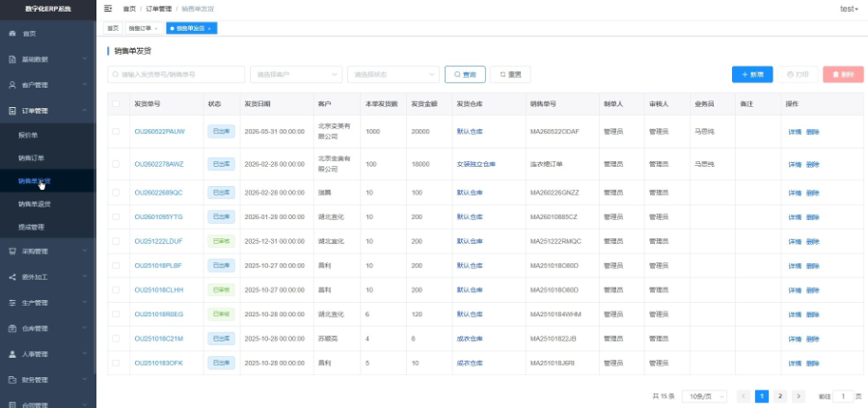Open 报价单 in the sidebar submenu
This screenshot has width=868, height=408.
point(28,135)
